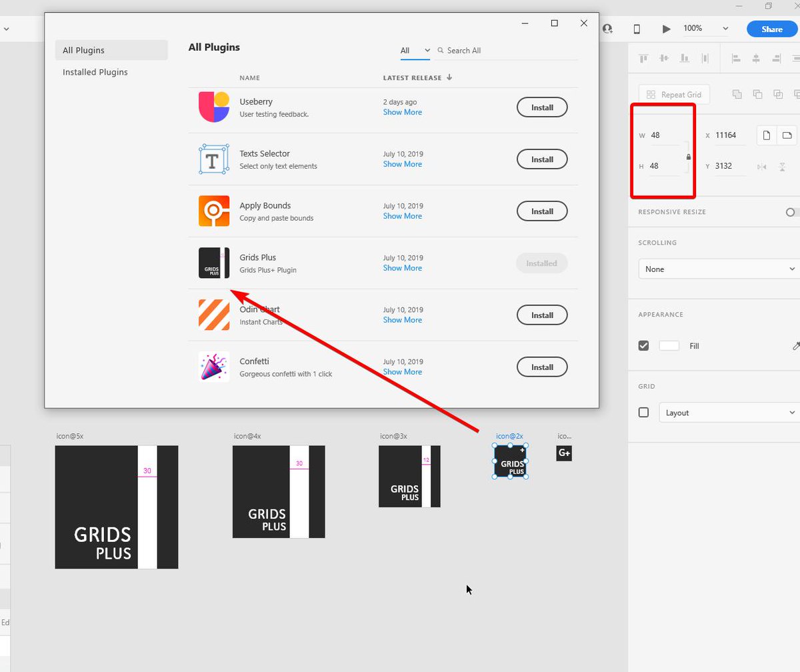Click the white Fill color swatch
The width and height of the screenshot is (800, 672).
(669, 345)
